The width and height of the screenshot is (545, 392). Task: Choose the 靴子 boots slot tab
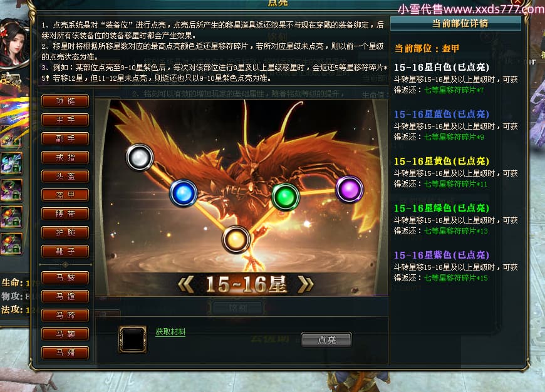(x=65, y=251)
